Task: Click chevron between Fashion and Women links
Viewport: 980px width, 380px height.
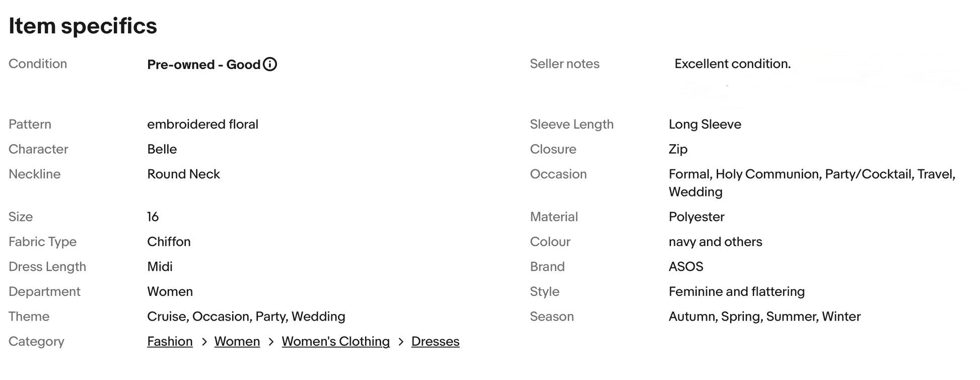Action: click(x=204, y=342)
